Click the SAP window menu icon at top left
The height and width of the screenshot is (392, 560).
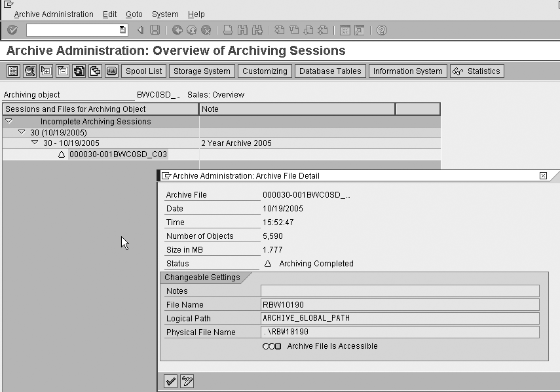[9, 5]
